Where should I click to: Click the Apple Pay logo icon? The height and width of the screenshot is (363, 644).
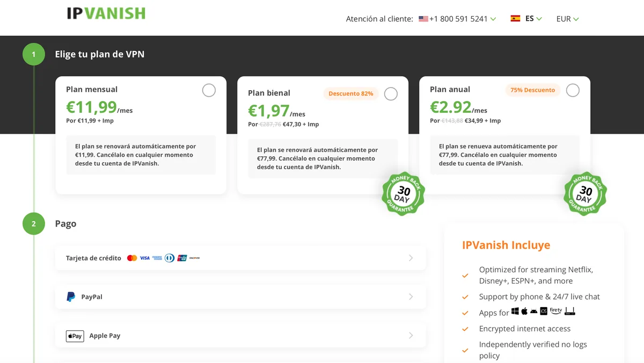click(75, 336)
